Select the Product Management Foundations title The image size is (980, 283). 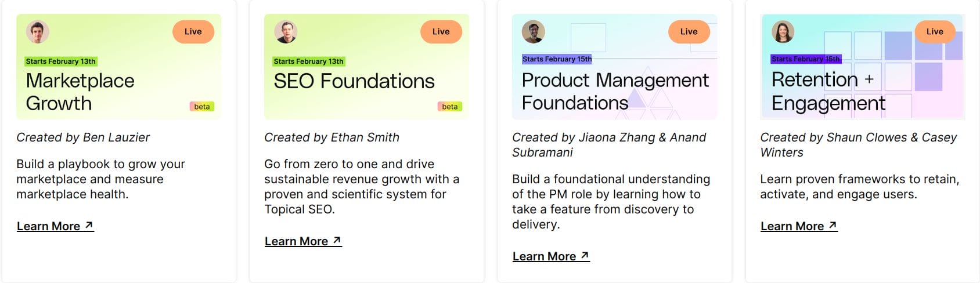tap(615, 91)
